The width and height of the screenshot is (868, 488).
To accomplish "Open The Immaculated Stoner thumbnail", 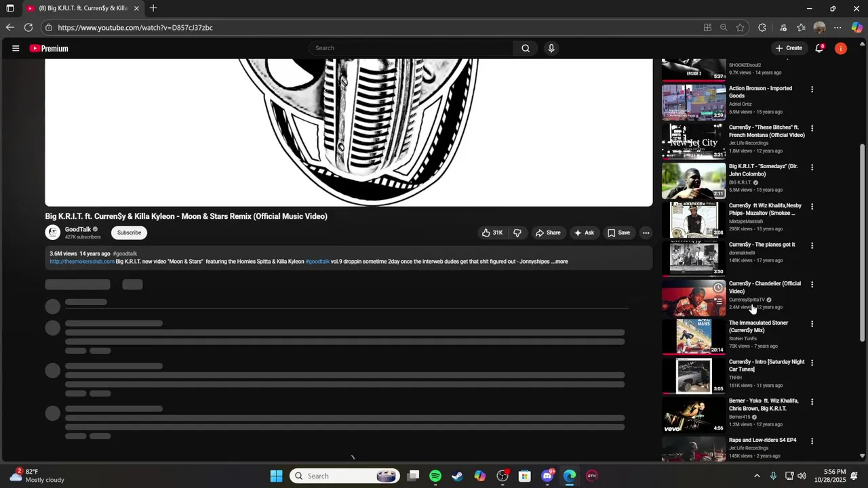I will click(694, 337).
